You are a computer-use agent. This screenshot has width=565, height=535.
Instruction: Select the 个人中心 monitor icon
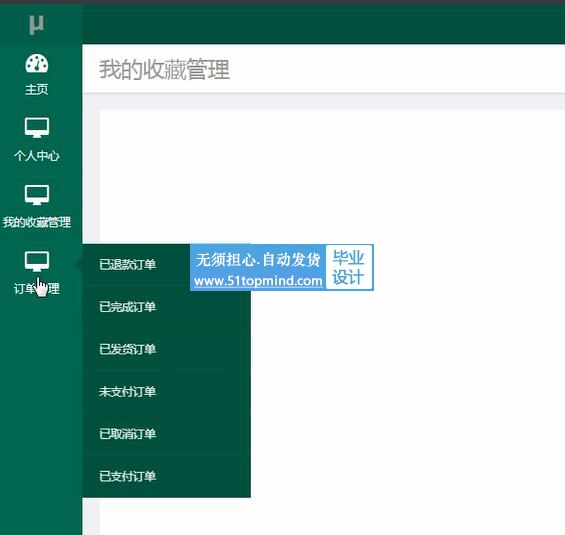(x=36, y=127)
